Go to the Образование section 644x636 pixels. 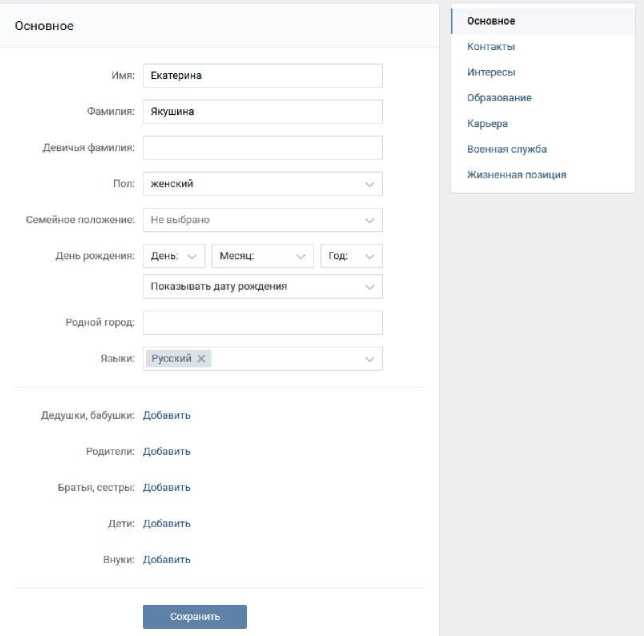tap(499, 98)
